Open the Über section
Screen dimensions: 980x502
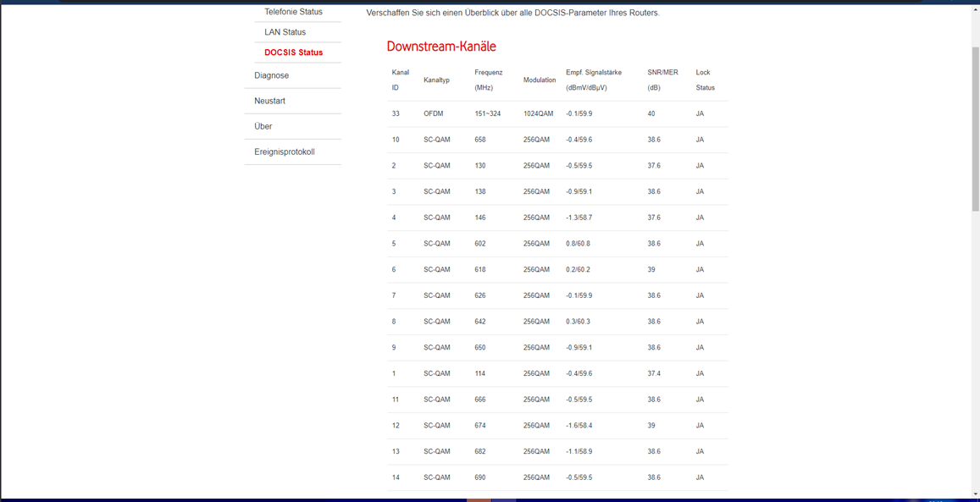(x=263, y=126)
